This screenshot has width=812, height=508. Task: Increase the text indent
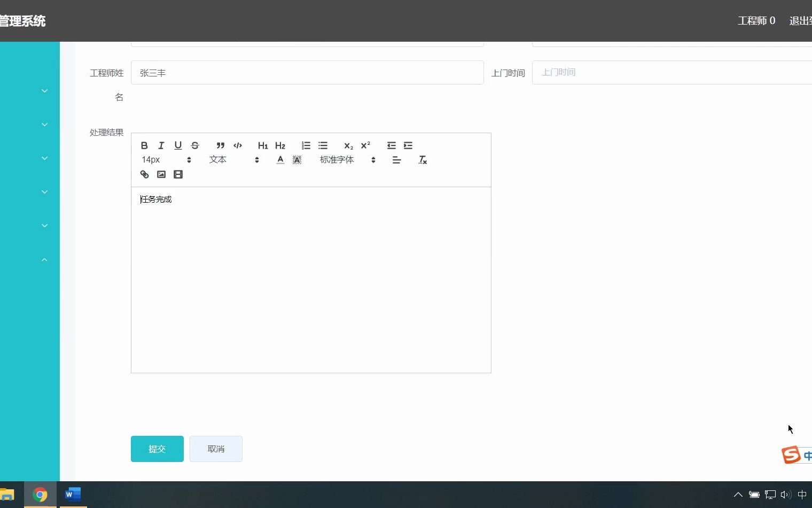[408, 145]
